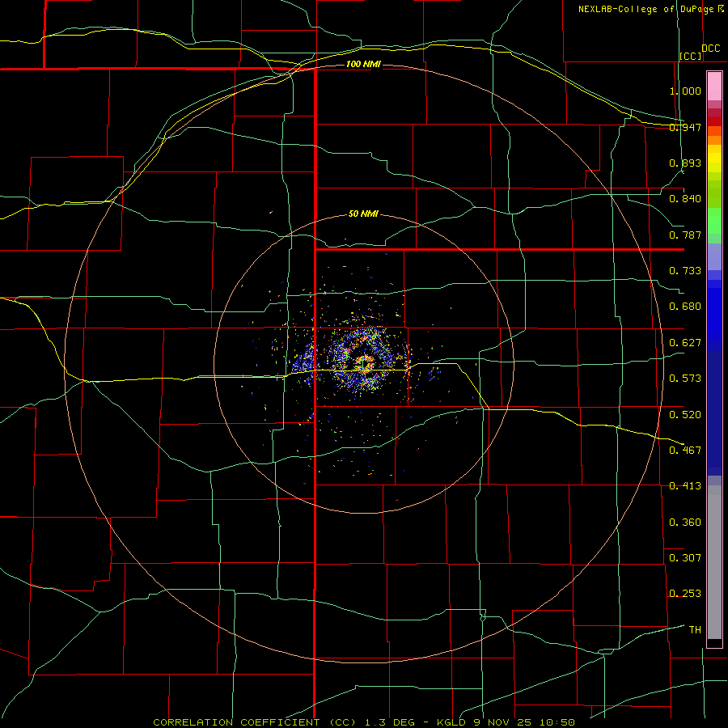Click the Correlation Coefficient KGLD caption text
The width and height of the screenshot is (728, 728).
coord(364,722)
